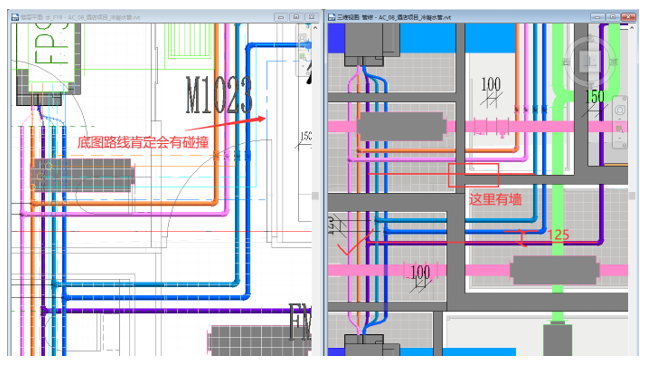The width and height of the screenshot is (647, 367).
Task: Minimize the floor plan view window
Action: pos(281,17)
